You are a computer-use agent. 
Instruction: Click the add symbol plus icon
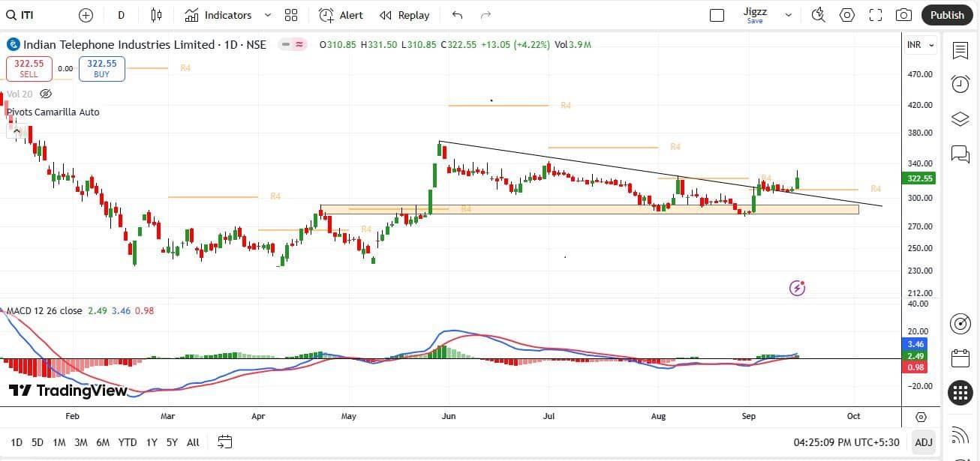click(86, 15)
